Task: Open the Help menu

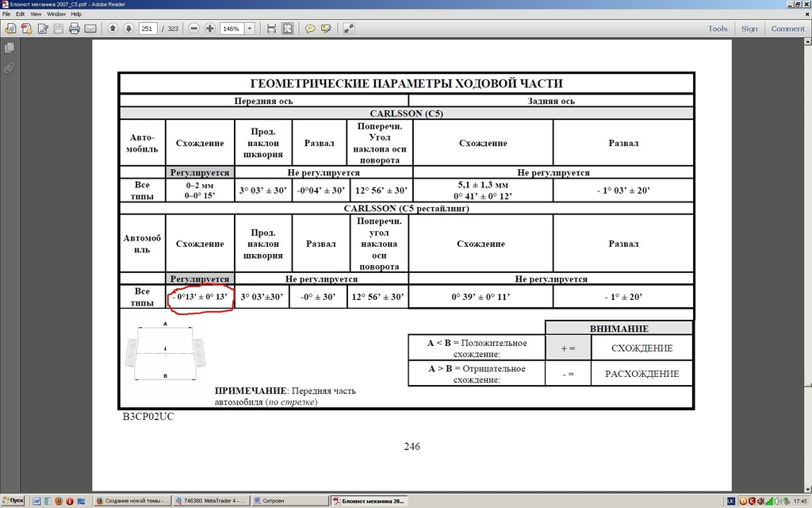Action: [x=76, y=14]
